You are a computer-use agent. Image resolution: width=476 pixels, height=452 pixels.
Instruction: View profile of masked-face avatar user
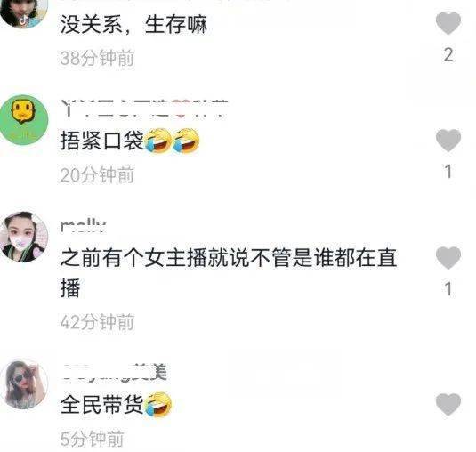24,237
